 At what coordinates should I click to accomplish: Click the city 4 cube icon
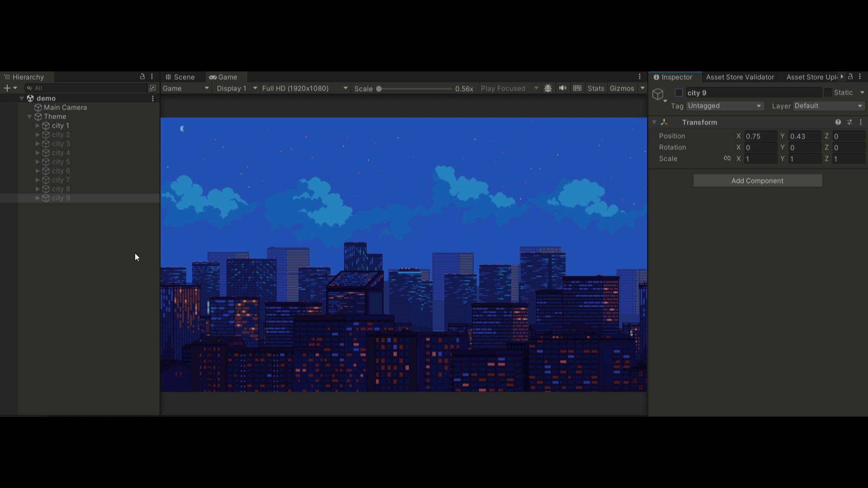pyautogui.click(x=46, y=153)
